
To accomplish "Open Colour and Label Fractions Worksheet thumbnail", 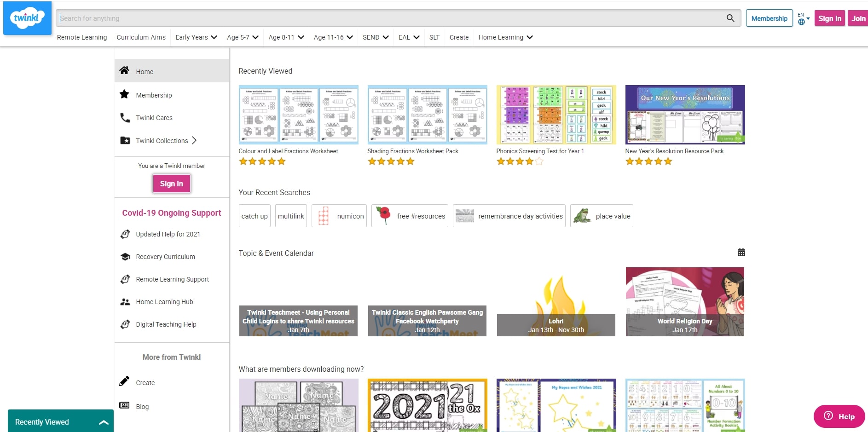I will 298,115.
